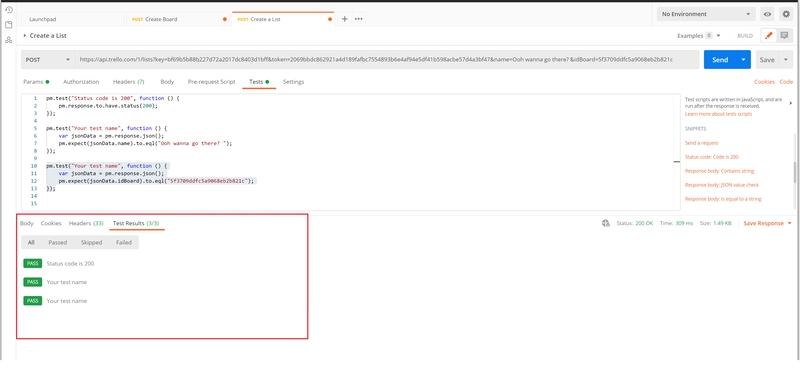
Task: Click the environment quick look eye icon
Action: pyautogui.click(x=767, y=14)
